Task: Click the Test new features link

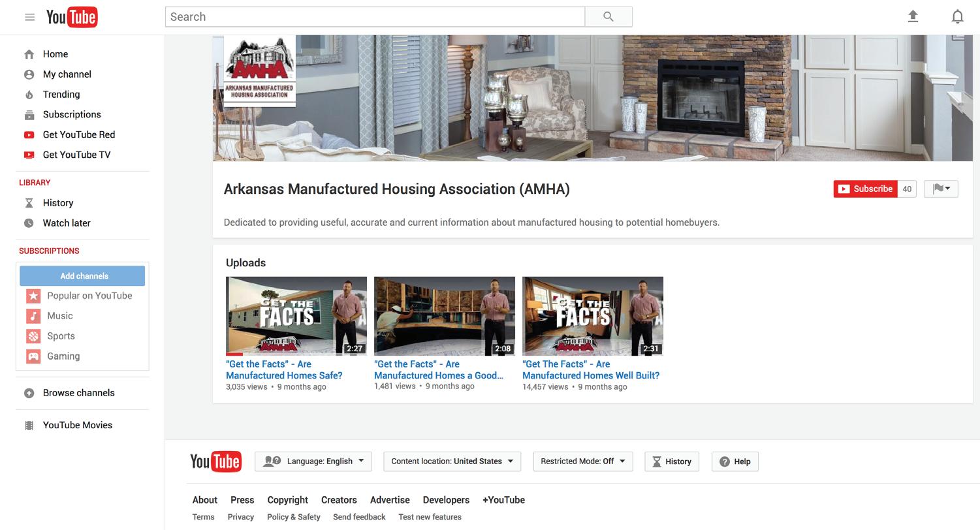Action: click(x=430, y=517)
